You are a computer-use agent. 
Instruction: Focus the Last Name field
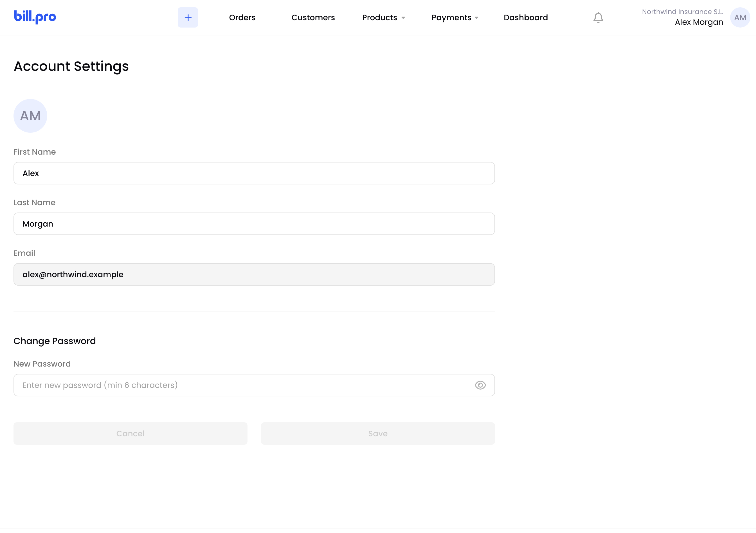tap(254, 224)
